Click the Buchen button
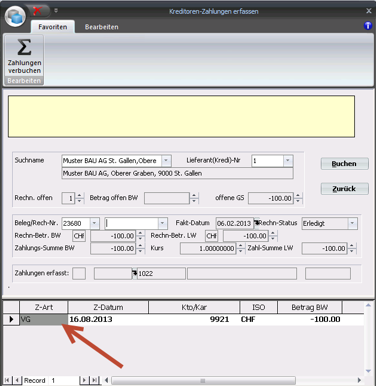This screenshot has width=376, height=386. pyautogui.click(x=344, y=164)
